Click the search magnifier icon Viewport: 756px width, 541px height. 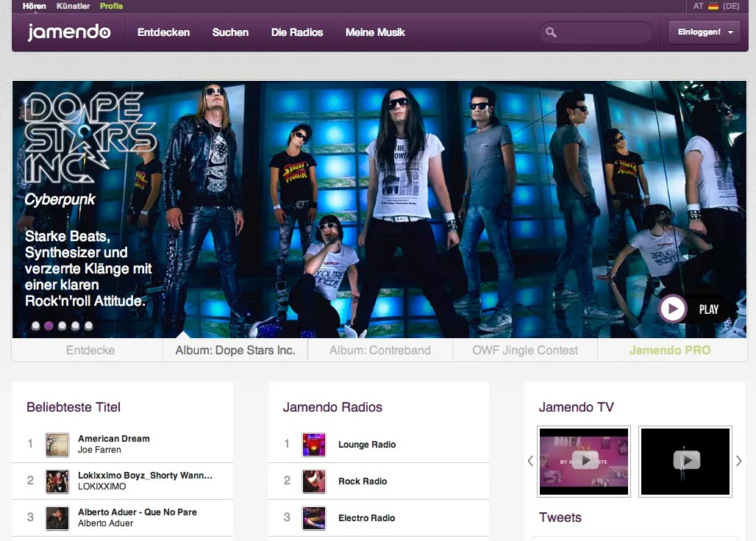click(551, 32)
